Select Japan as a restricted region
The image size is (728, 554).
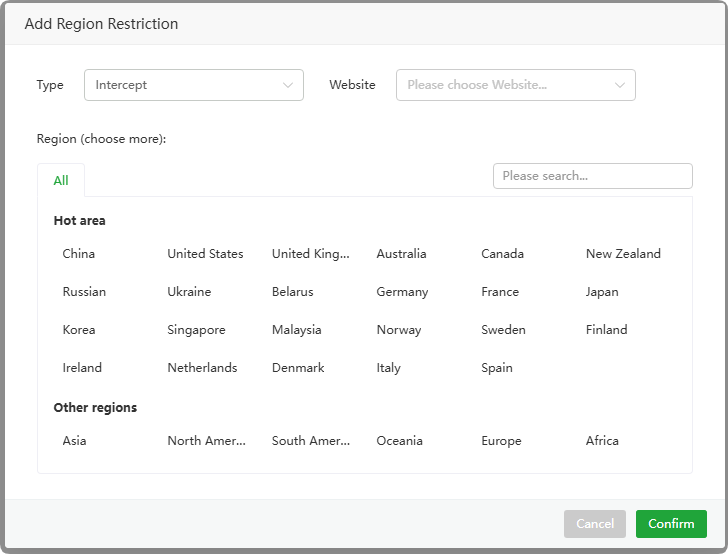(602, 292)
